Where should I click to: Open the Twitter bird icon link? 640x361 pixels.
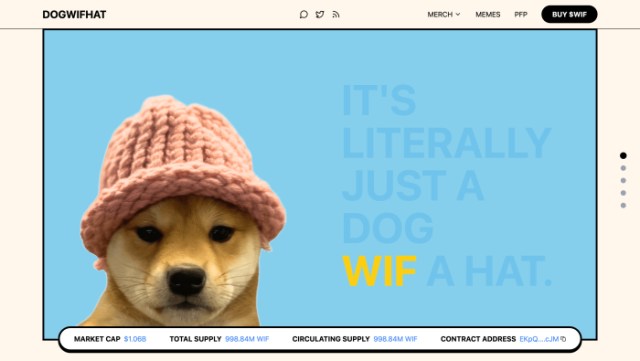click(x=320, y=15)
